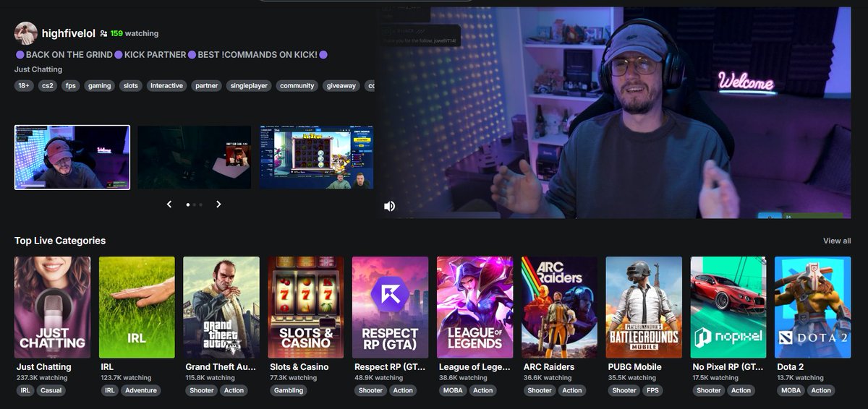Select MOBA tag under League of Legends
Viewport: 868px width, 409px height.
tap(453, 390)
